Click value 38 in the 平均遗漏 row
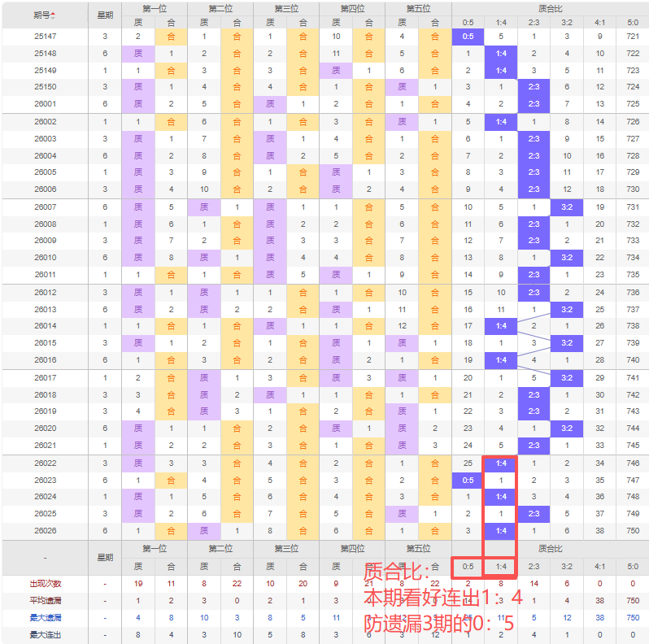649x644 pixels. point(599,601)
